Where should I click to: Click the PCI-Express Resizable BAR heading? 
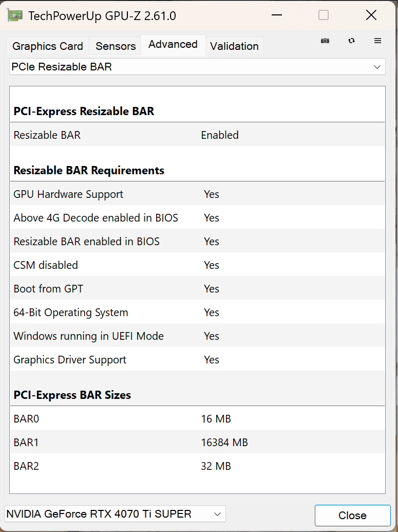(84, 112)
